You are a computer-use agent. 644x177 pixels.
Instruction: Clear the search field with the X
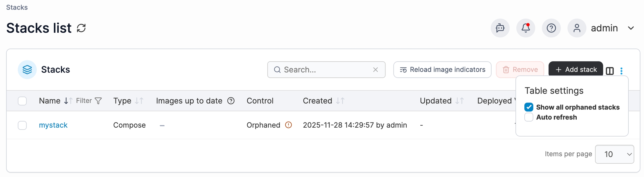[x=375, y=70]
